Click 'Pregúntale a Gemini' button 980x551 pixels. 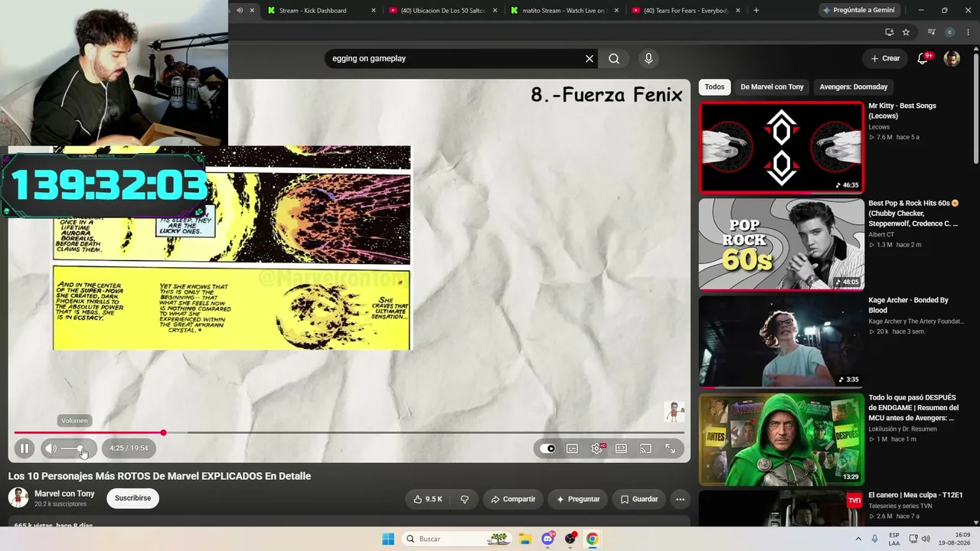click(857, 11)
